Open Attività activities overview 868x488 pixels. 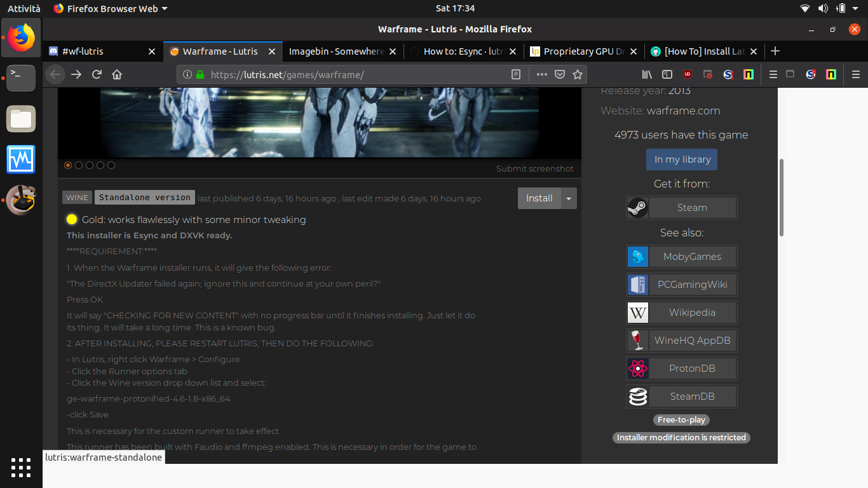(24, 8)
